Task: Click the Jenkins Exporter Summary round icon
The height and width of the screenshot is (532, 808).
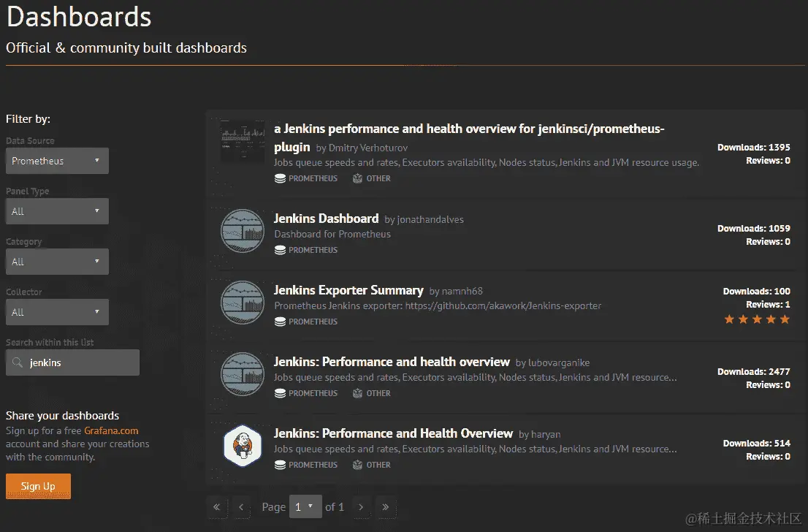Action: (x=243, y=302)
